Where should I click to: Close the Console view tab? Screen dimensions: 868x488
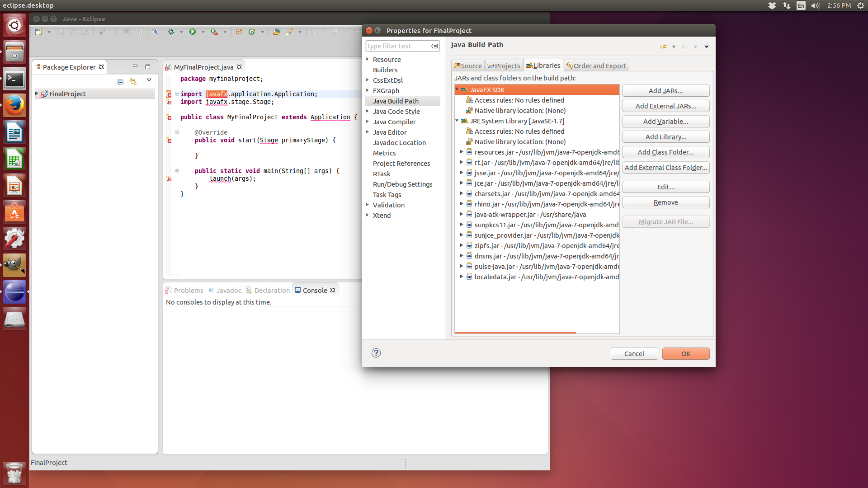[x=333, y=290]
